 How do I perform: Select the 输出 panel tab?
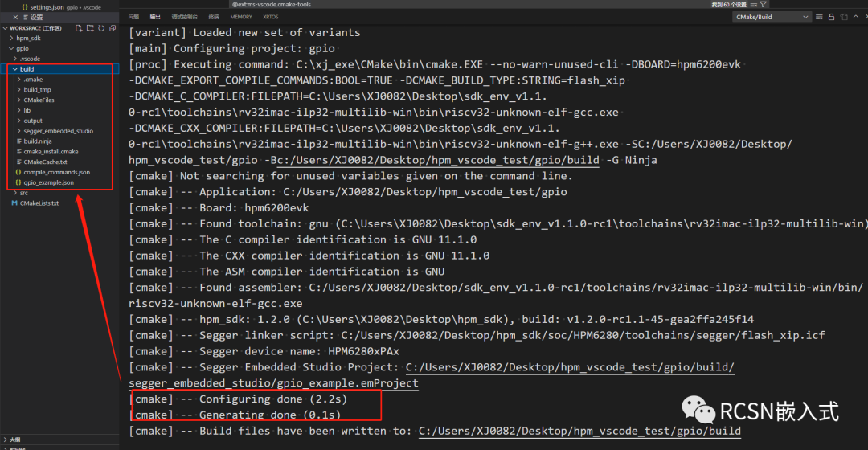[155, 17]
